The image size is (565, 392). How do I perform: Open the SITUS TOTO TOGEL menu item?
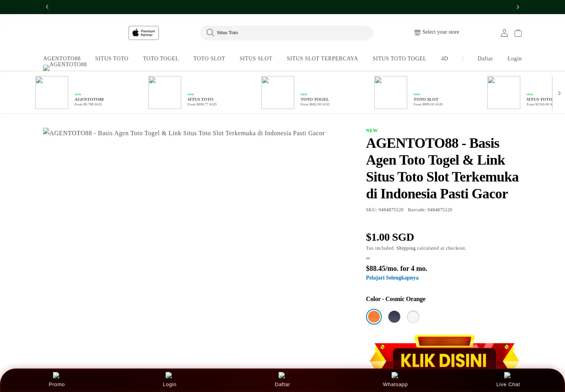coord(399,58)
